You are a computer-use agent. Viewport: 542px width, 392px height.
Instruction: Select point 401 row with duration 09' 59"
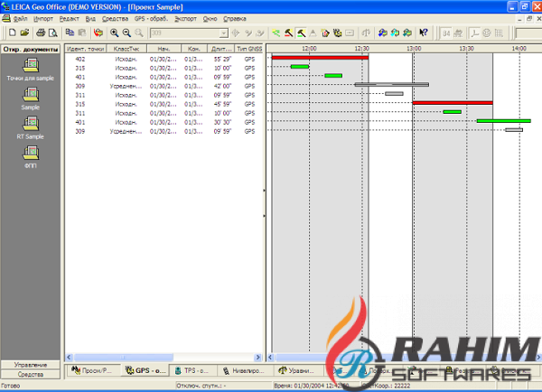164,77
